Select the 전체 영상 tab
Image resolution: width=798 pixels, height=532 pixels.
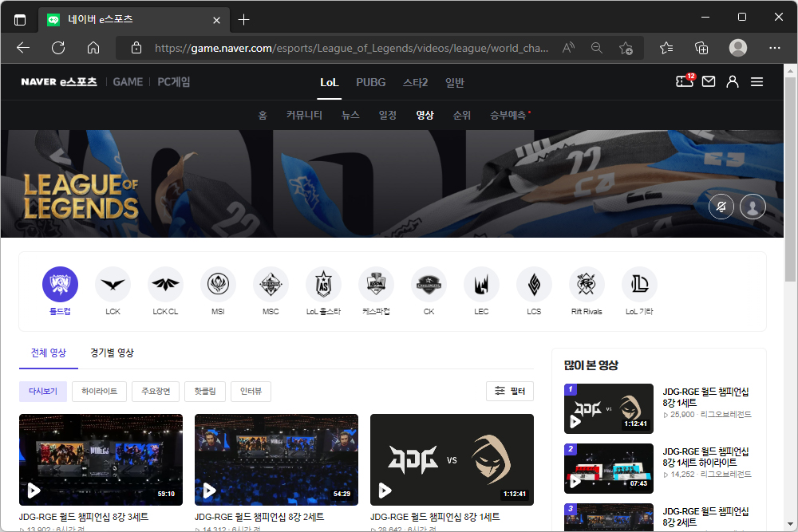click(x=49, y=353)
